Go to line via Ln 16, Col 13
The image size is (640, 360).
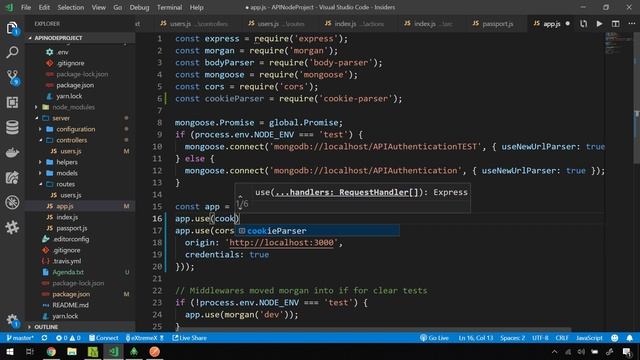(x=476, y=338)
